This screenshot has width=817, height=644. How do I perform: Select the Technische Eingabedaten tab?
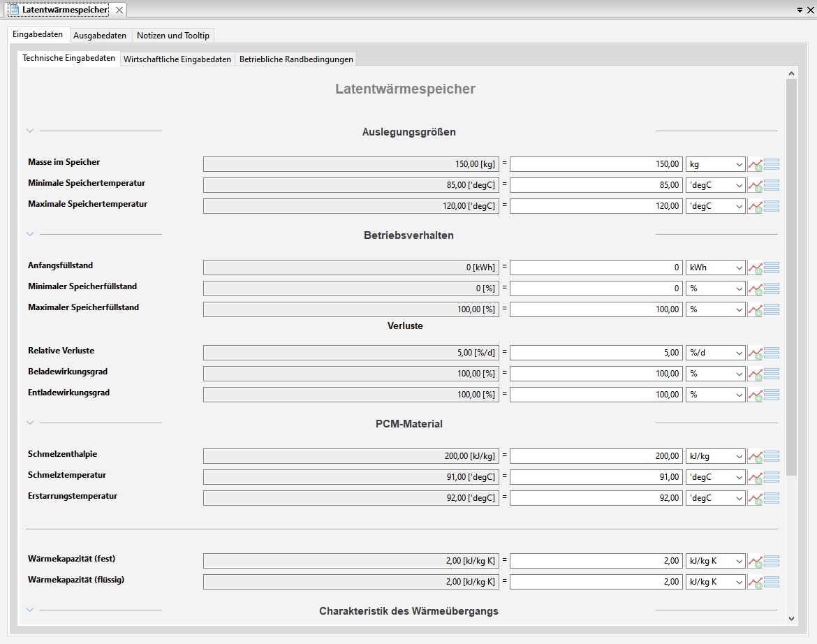point(68,59)
